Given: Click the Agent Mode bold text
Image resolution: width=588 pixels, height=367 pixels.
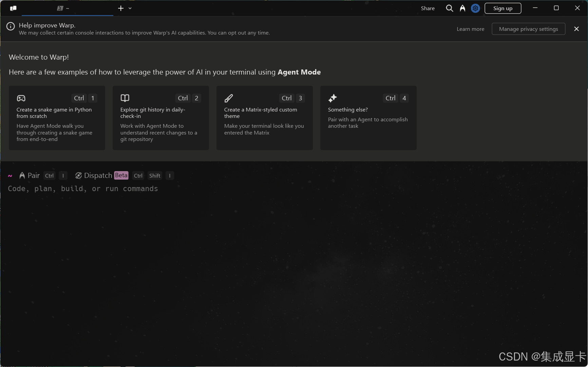Looking at the screenshot, I should (x=299, y=72).
